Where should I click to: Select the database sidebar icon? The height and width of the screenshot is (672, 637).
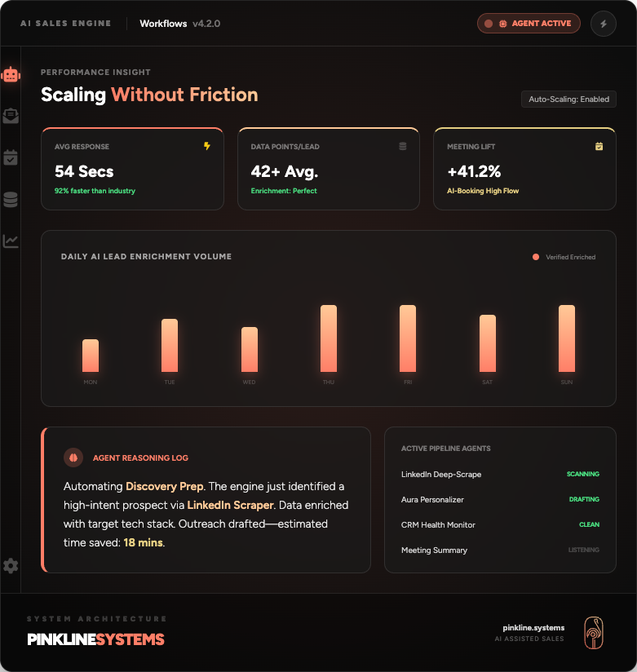[x=11, y=200]
